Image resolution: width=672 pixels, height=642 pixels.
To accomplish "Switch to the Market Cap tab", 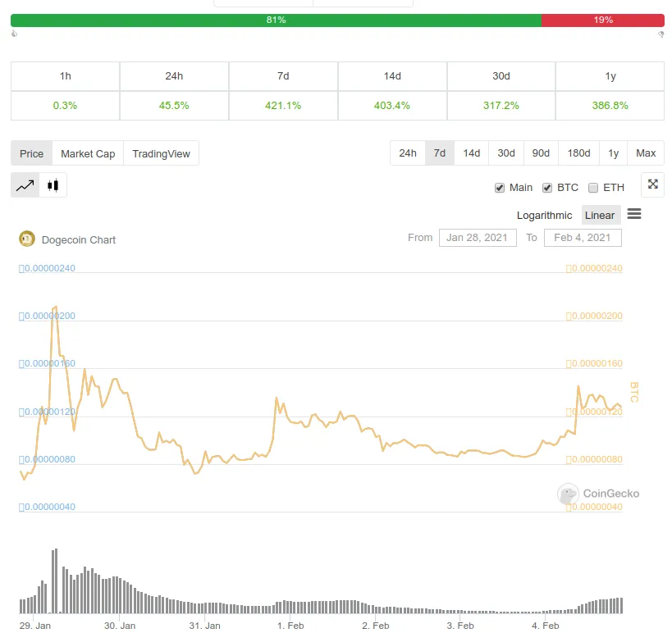I will coord(88,153).
